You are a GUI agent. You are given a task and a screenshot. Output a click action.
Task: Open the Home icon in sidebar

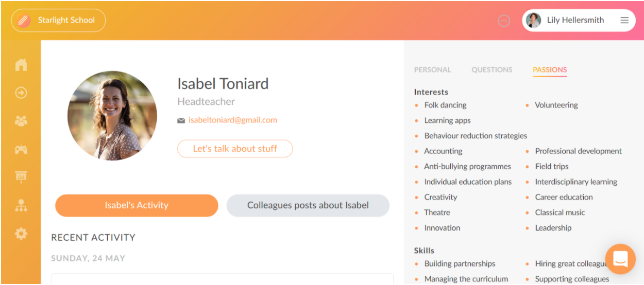tap(21, 65)
